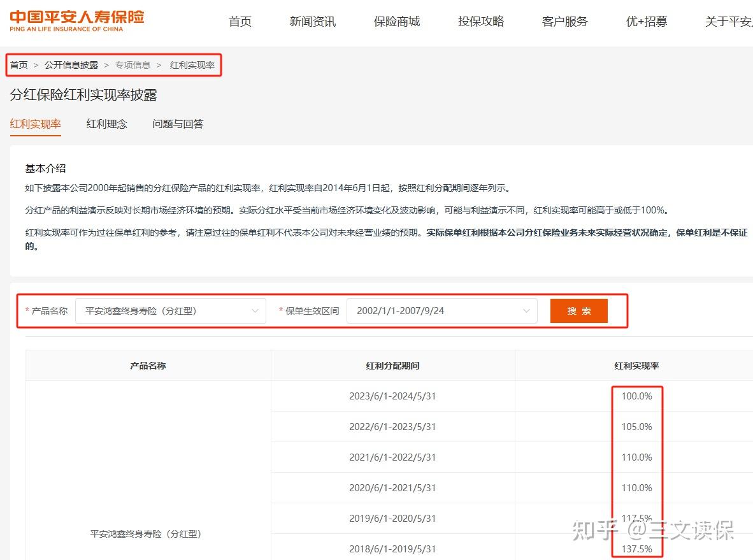Screen dimensions: 753x560
Task: Open 公开信息披露 breadcrumb link
Action: [71, 65]
